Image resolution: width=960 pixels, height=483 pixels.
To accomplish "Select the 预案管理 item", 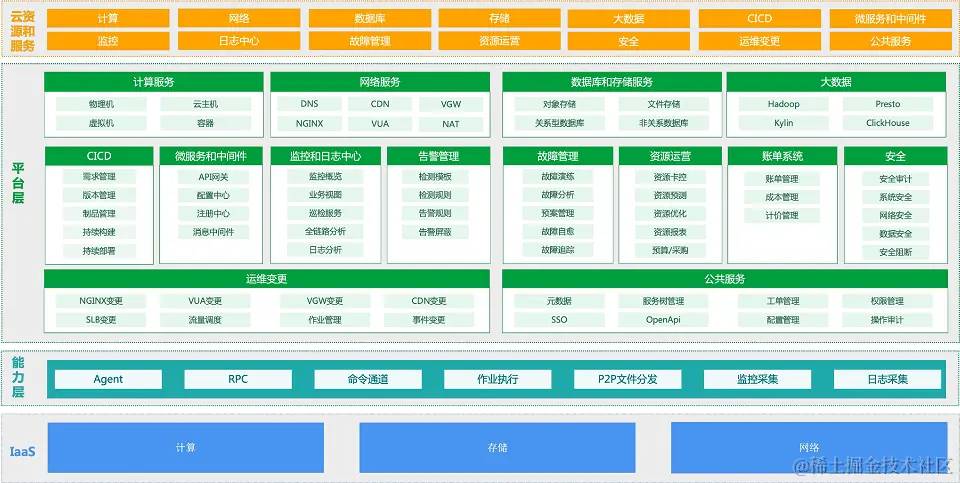I will (x=558, y=214).
